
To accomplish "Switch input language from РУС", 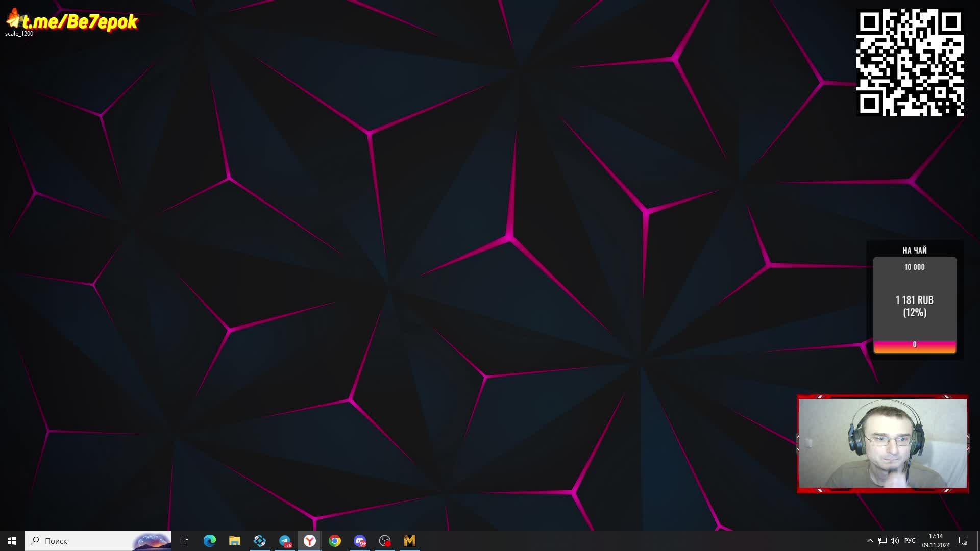I will [x=910, y=541].
